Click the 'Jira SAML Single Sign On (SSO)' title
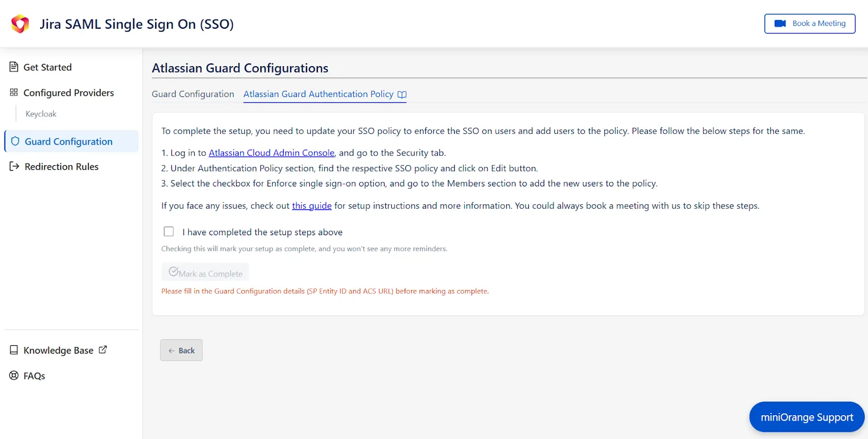Screen dimensions: 868x439 (x=137, y=24)
